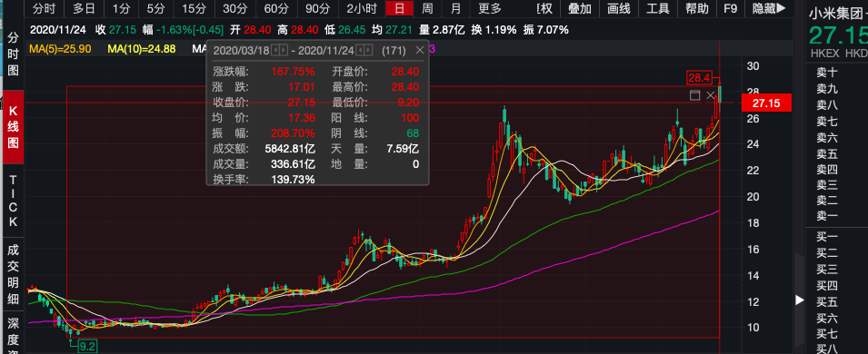Select the 1分 period tab
This screenshot has height=354, width=868.
(x=121, y=8)
